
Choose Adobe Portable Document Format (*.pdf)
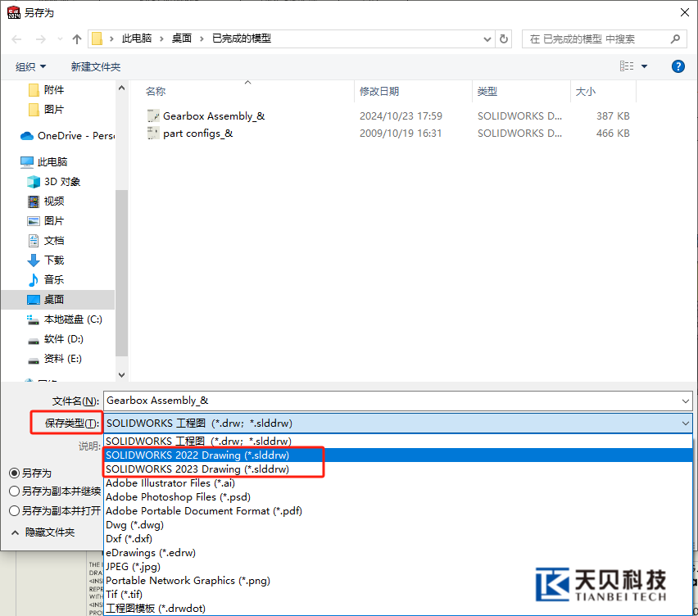398,511
